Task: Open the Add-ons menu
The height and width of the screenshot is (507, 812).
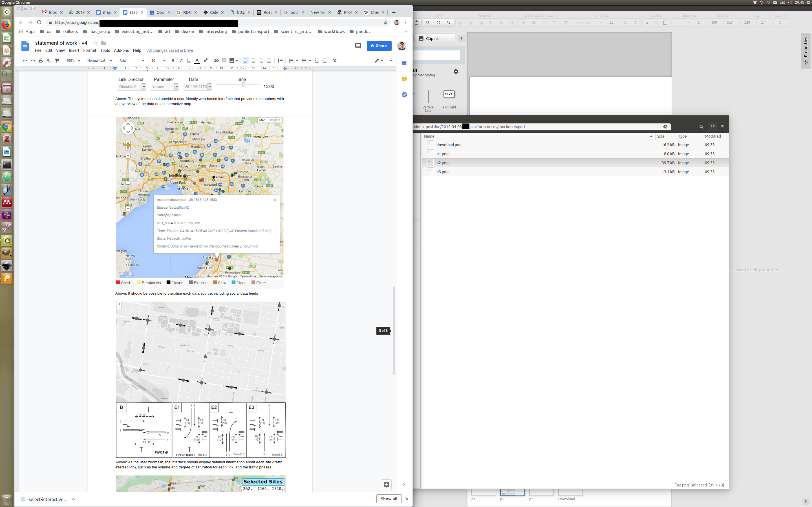Action: (121, 50)
